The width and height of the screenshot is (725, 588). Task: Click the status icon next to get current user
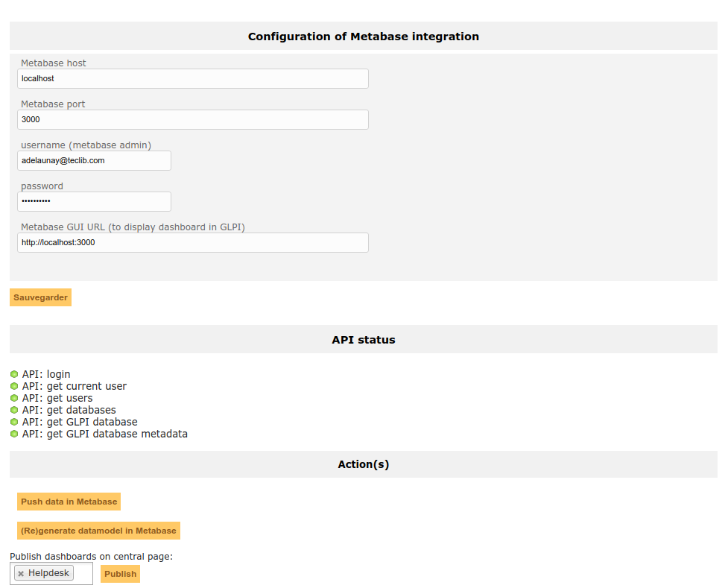14,386
